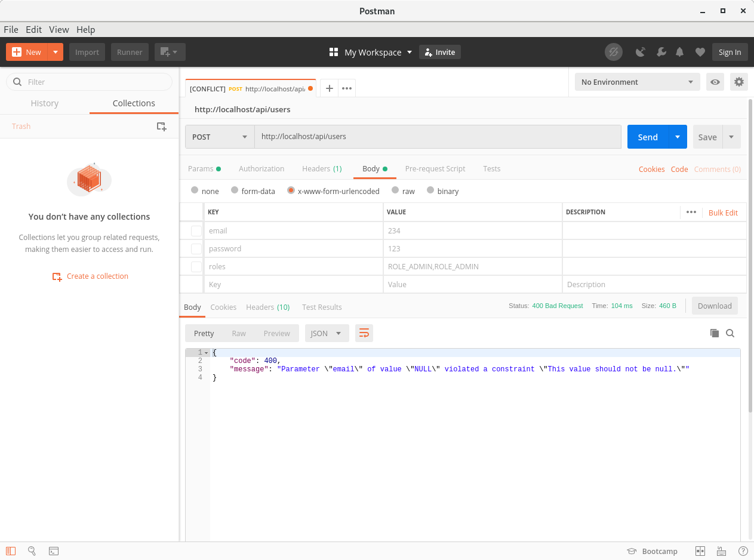Enable the email key checkbox
Viewport: 754px width, 560px height.
[196, 231]
